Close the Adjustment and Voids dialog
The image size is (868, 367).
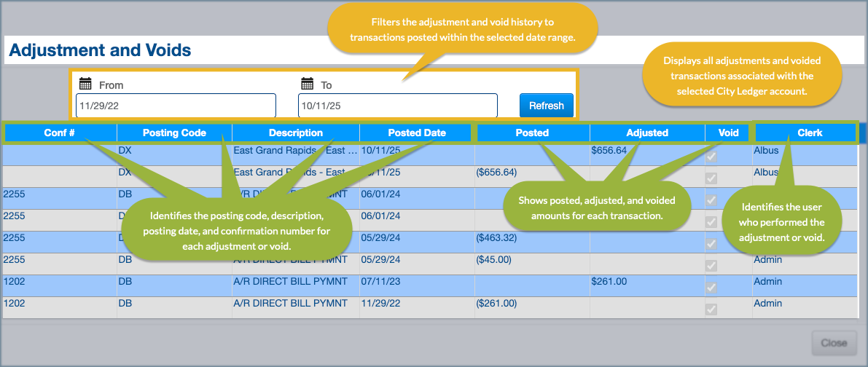834,342
